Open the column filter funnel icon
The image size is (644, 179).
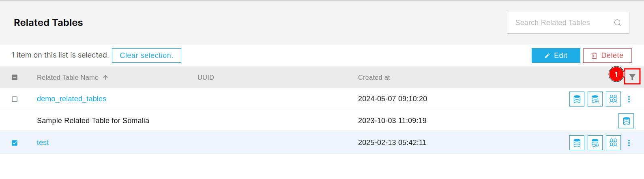point(632,77)
